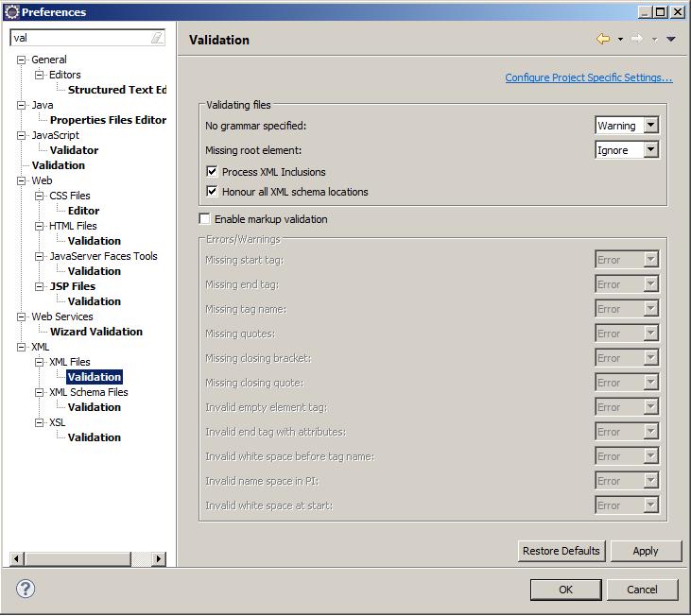The height and width of the screenshot is (616, 691).
Task: Click the Restore Defaults button
Action: pyautogui.click(x=561, y=551)
